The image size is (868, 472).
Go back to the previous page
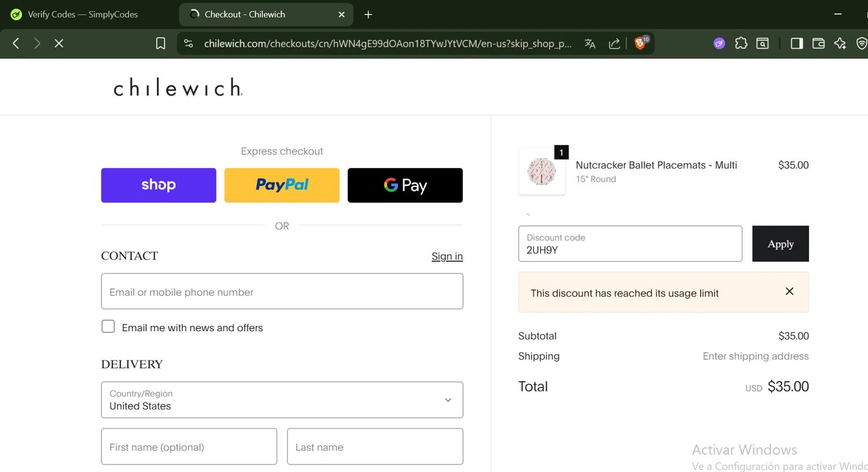[x=16, y=43]
